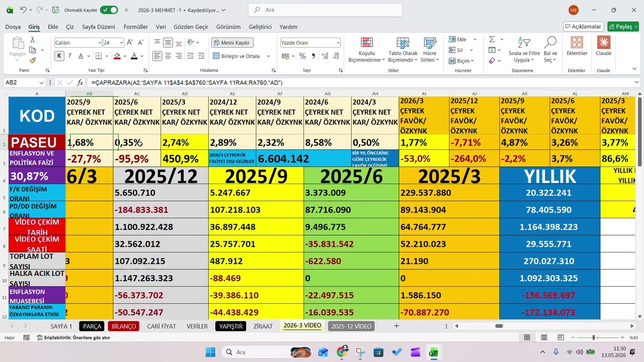Open Sırala ve Filtre Uygula
644x362 pixels.
(524, 49)
